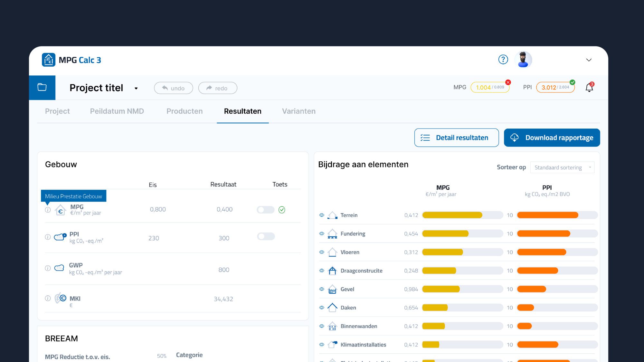Click the Detail resultaten button
This screenshot has height=362, width=644.
[456, 138]
